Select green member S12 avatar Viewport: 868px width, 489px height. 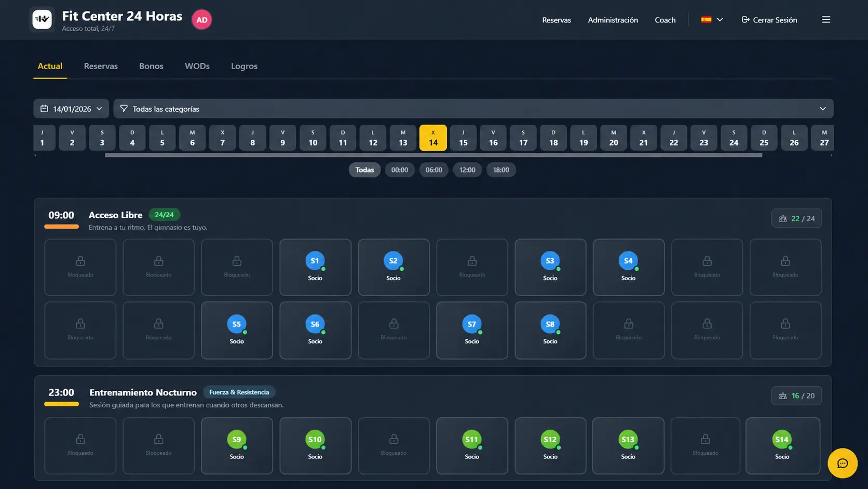[550, 439]
